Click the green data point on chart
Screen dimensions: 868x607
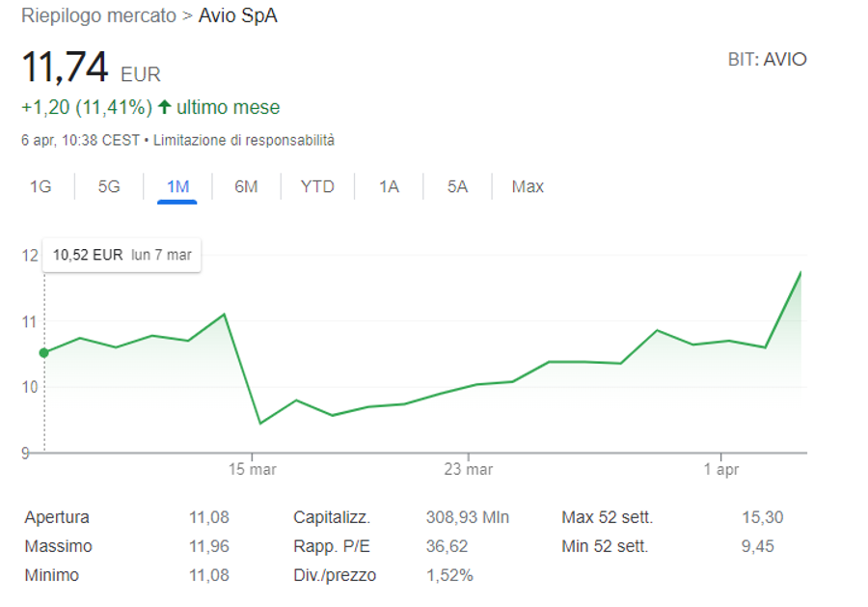click(44, 353)
